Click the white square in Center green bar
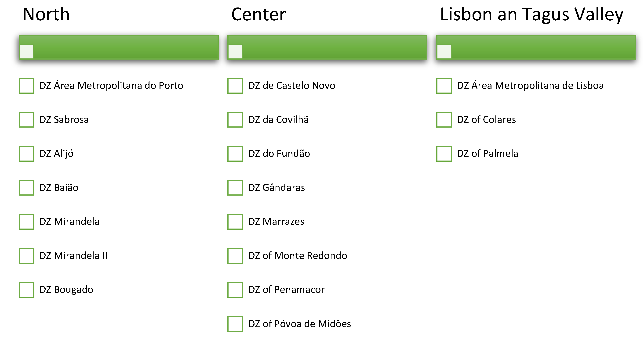 pyautogui.click(x=235, y=52)
